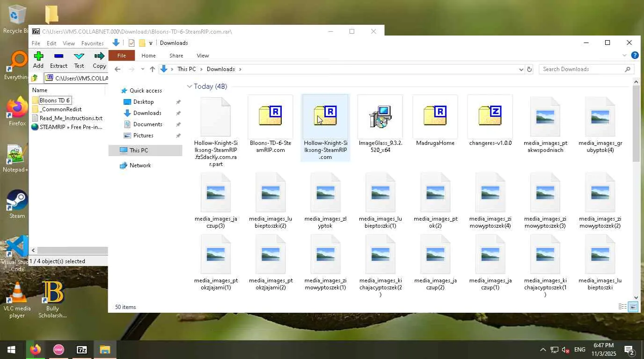
Task: Go to Desktop in navigation pane
Action: click(143, 102)
